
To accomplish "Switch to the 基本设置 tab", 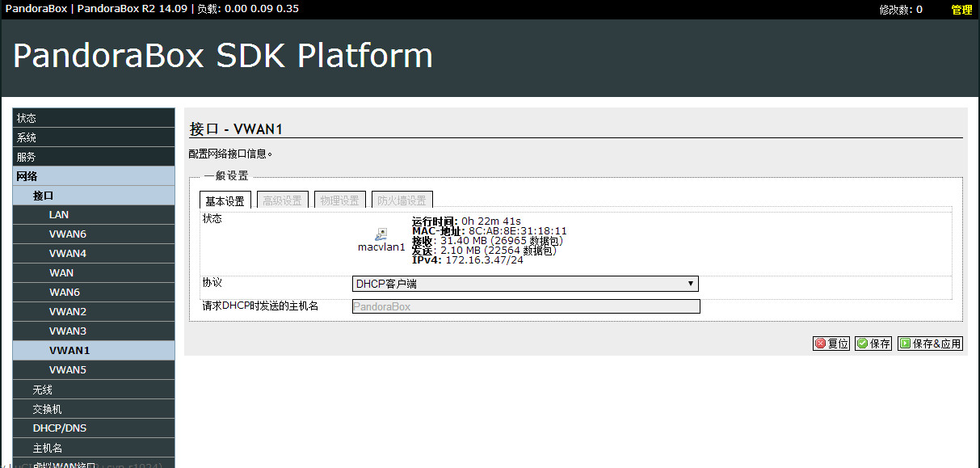I will tap(225, 200).
